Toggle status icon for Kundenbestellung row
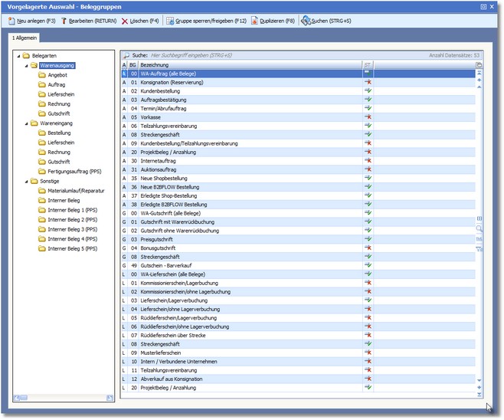The width and height of the screenshot is (504, 420). 368,90
